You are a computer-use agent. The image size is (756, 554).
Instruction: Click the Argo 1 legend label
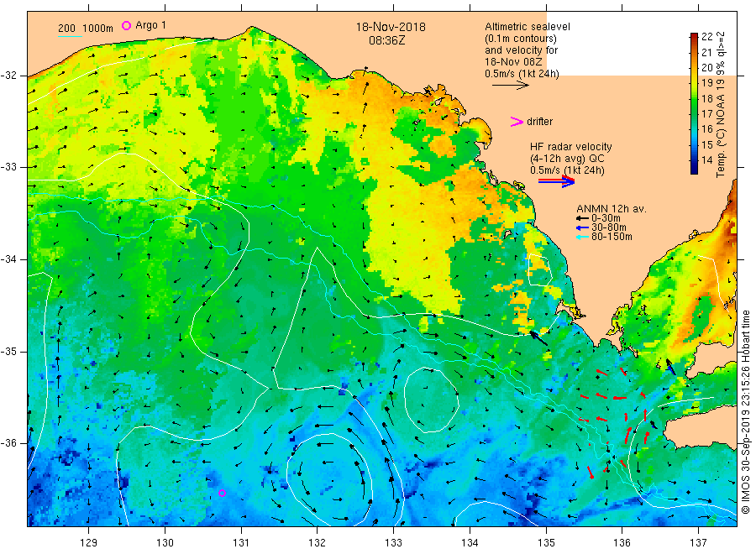(x=150, y=25)
